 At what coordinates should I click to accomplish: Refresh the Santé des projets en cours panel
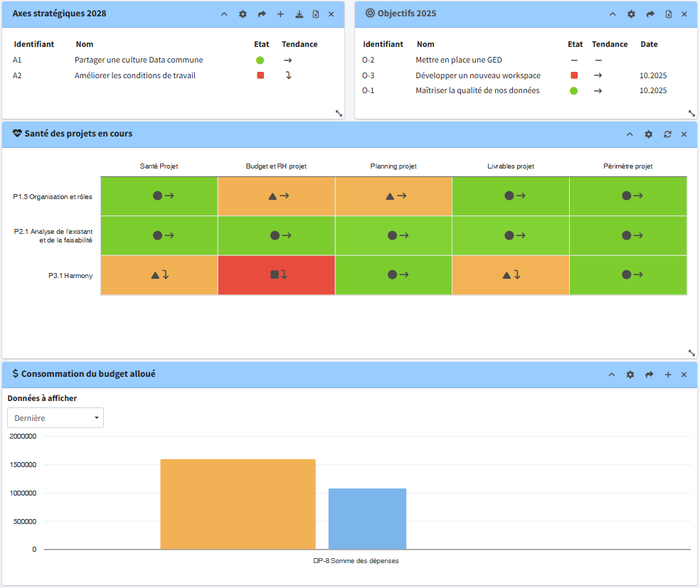point(667,134)
